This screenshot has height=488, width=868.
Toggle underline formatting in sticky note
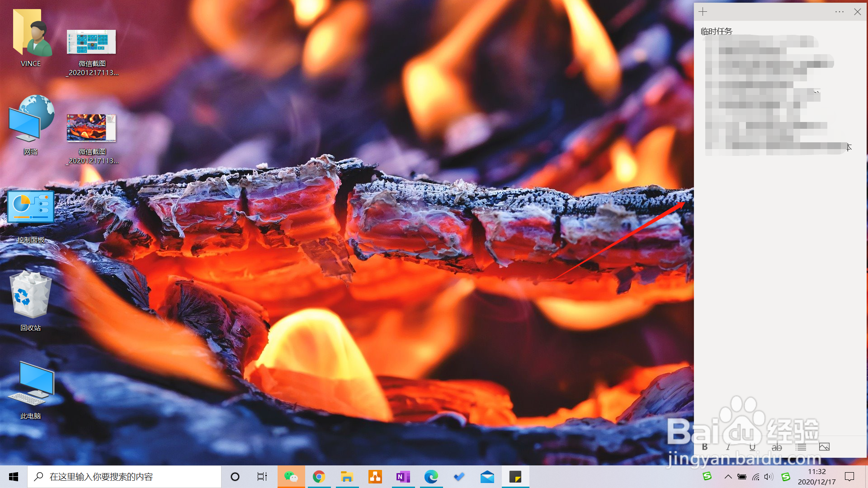[x=752, y=447]
